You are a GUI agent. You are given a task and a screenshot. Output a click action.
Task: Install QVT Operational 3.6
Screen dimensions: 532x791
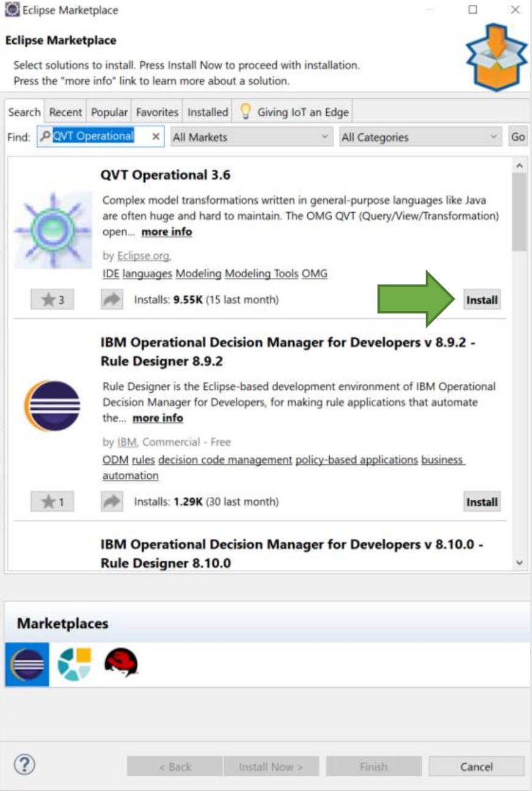(482, 300)
